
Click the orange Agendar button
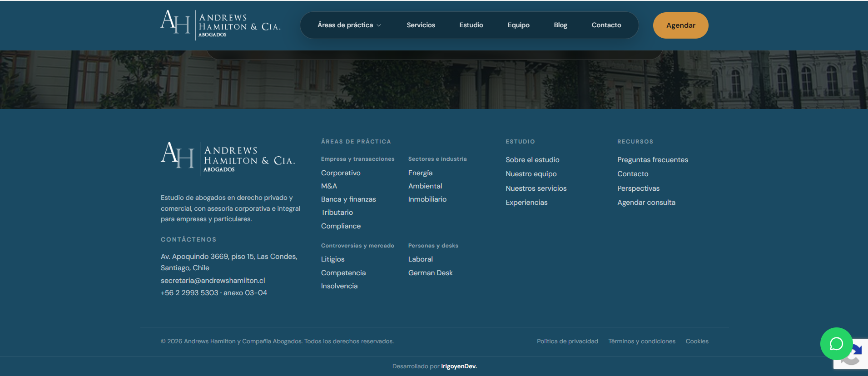click(x=680, y=25)
